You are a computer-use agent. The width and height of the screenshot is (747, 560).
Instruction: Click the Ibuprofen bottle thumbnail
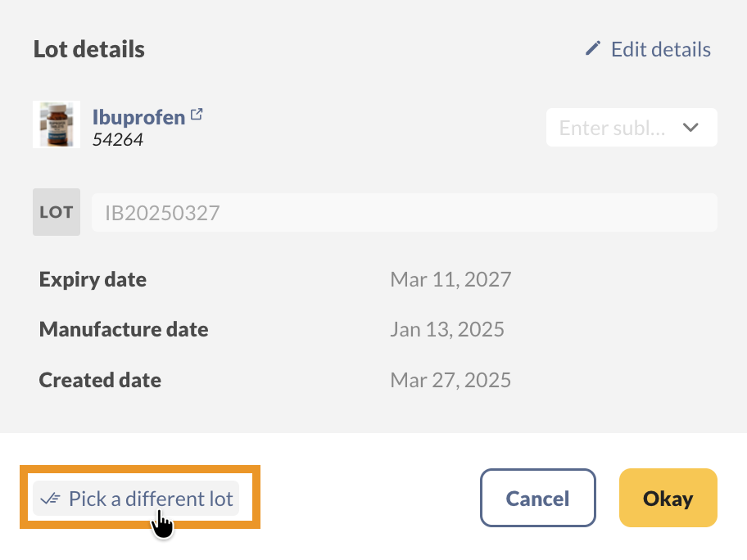(x=56, y=124)
